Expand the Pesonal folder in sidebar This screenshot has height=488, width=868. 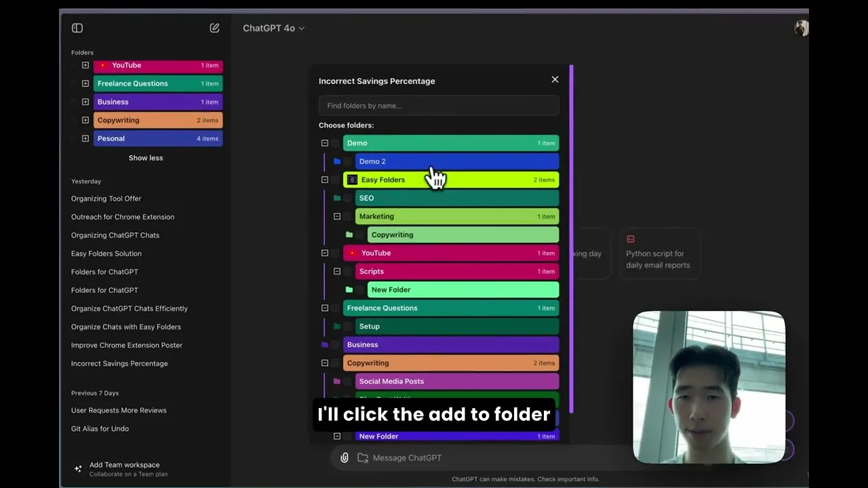(x=85, y=138)
